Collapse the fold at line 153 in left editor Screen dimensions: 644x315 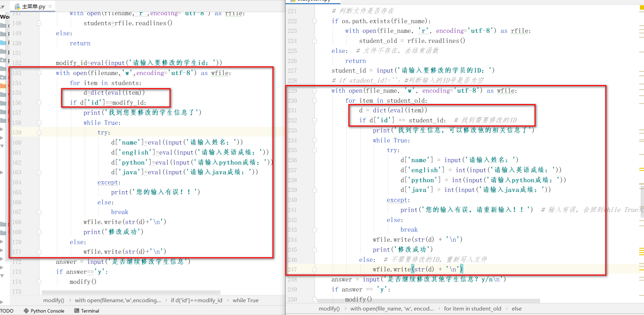click(39, 73)
